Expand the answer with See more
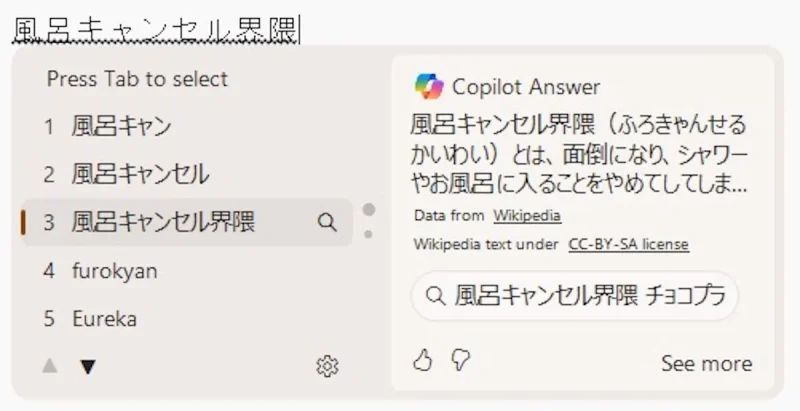The width and height of the screenshot is (800, 411). click(706, 363)
